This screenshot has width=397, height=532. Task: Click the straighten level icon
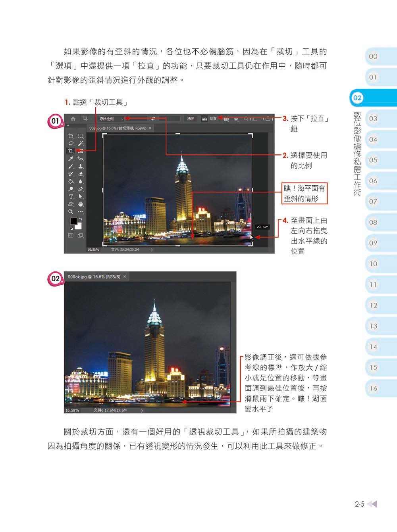click(x=204, y=119)
